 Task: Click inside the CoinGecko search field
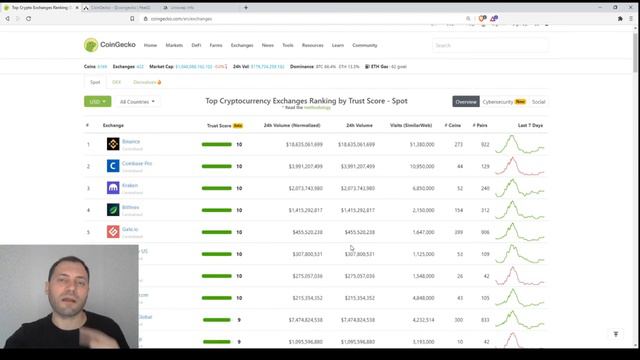(x=490, y=45)
